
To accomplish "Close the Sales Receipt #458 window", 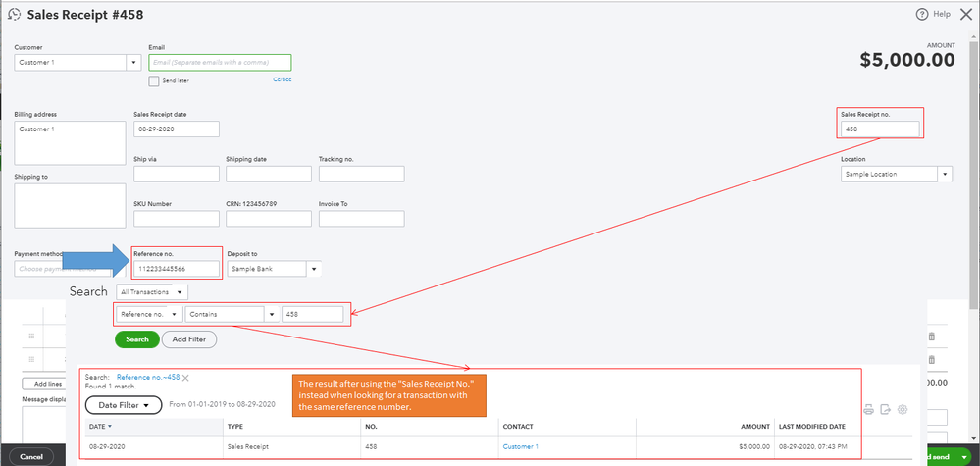I will tap(965, 15).
